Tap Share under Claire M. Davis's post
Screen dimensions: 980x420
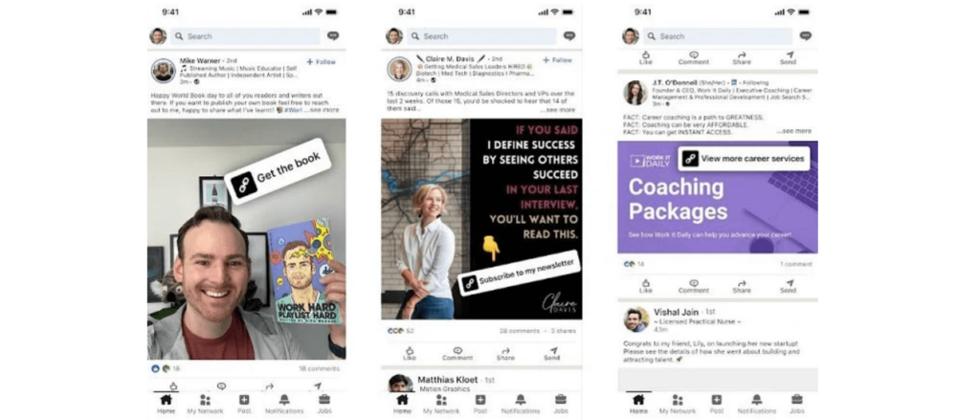[505, 354]
